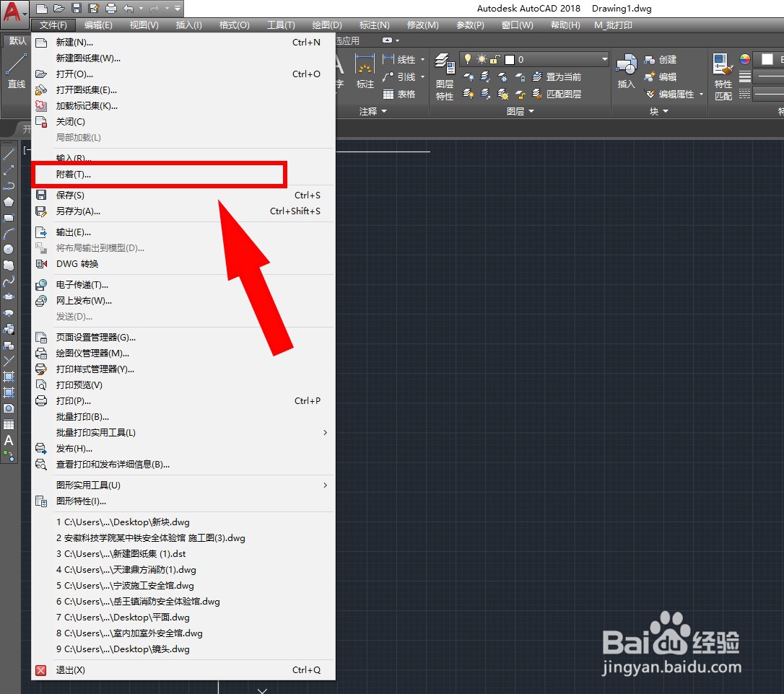Screen dimensions: 784x694
Task: Click the color wheel icon in properties panel
Action: click(x=744, y=59)
